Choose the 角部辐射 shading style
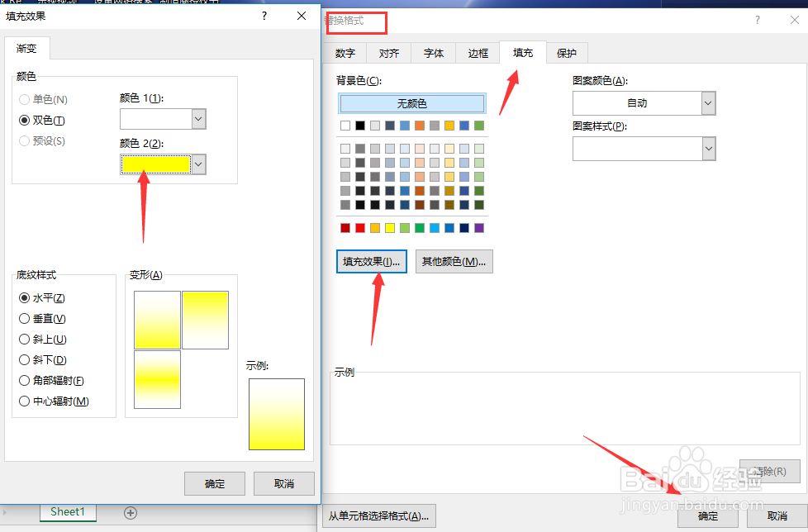The width and height of the screenshot is (808, 532). (x=51, y=380)
